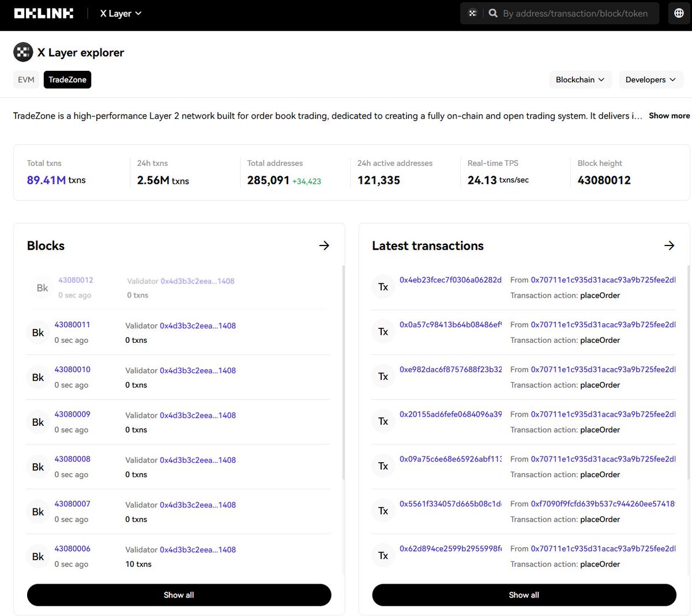Click Tx icon for transaction 0x09a75c6e68e65926abf11
The height and width of the screenshot is (616, 692).
coord(383,466)
